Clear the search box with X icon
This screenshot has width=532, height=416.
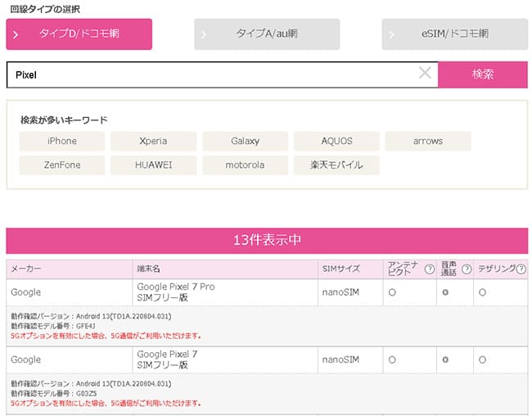tap(425, 73)
